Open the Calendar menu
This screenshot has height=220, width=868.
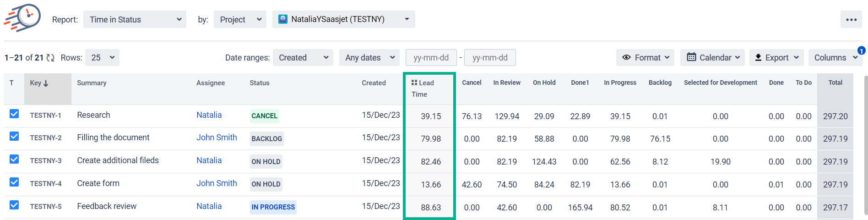[712, 58]
